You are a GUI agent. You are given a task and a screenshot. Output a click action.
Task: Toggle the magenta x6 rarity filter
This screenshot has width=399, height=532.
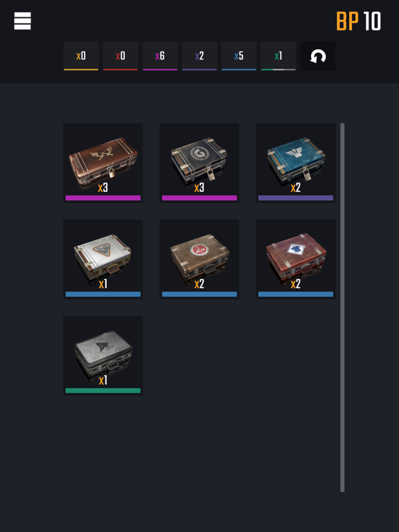(160, 56)
